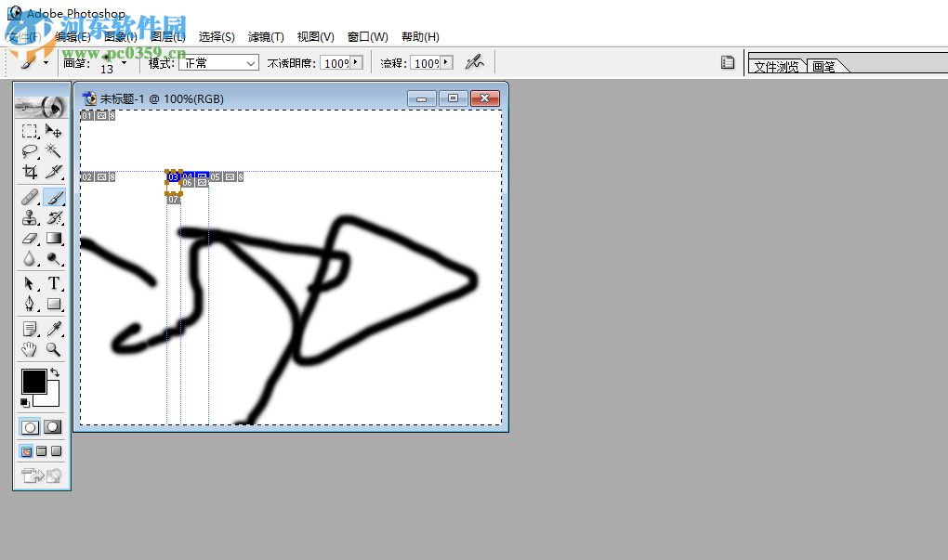Select the Eraser tool
This screenshot has height=560, width=948.
point(30,238)
